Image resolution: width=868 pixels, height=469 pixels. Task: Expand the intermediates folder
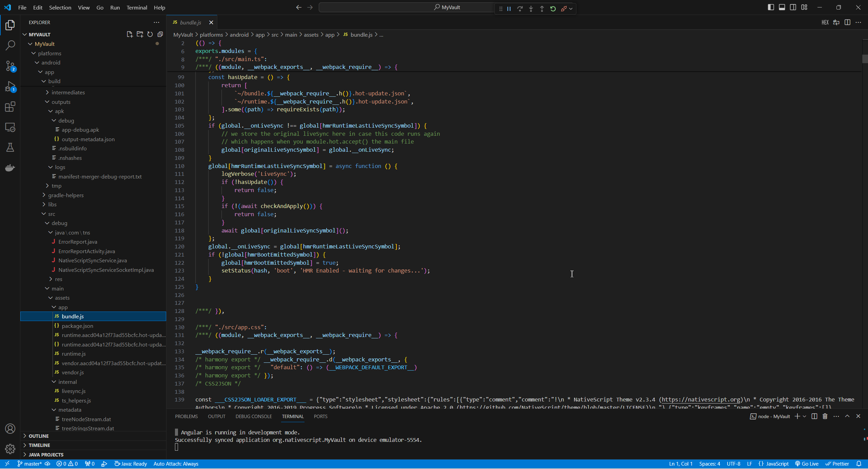click(68, 92)
